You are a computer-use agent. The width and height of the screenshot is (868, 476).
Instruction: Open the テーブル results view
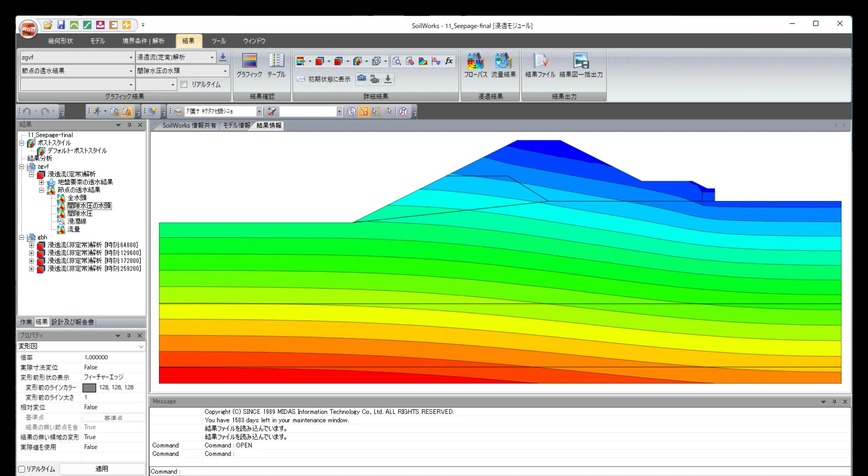coord(276,66)
